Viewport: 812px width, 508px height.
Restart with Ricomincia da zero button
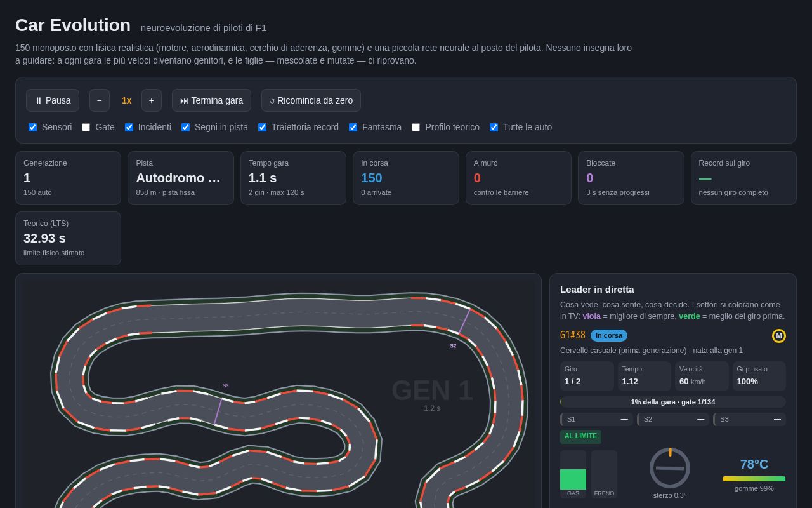click(x=311, y=100)
